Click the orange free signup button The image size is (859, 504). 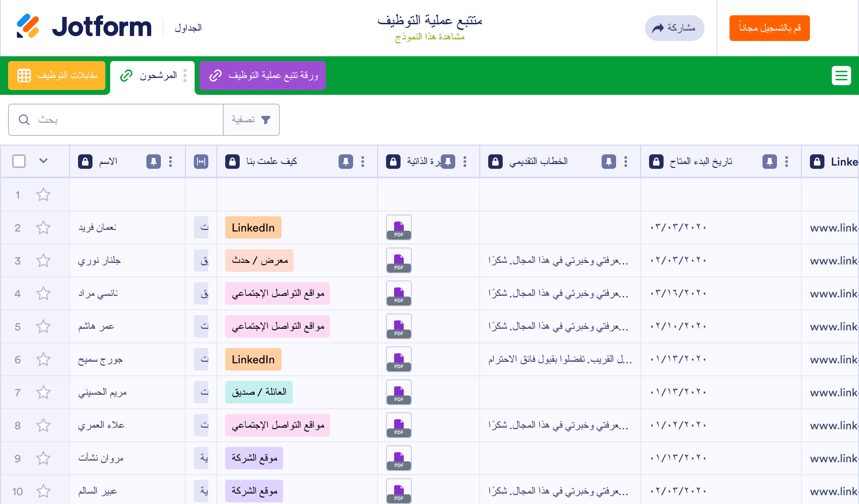tap(769, 28)
